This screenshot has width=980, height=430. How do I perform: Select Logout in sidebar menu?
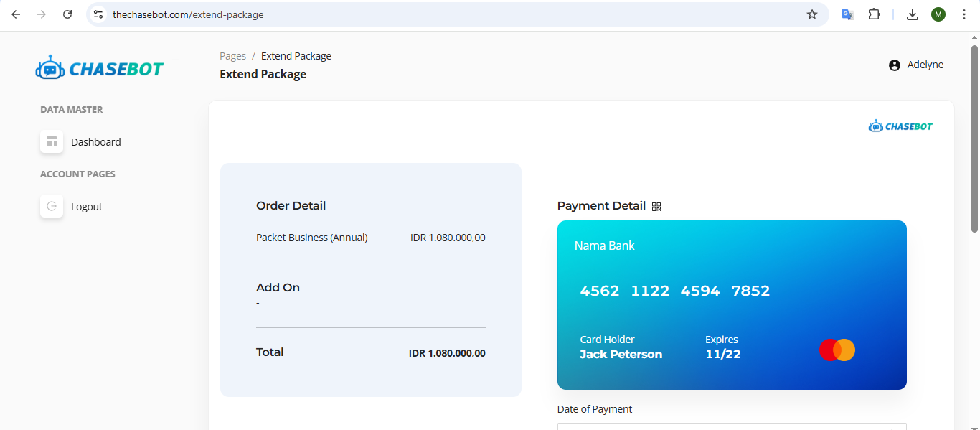pyautogui.click(x=87, y=207)
